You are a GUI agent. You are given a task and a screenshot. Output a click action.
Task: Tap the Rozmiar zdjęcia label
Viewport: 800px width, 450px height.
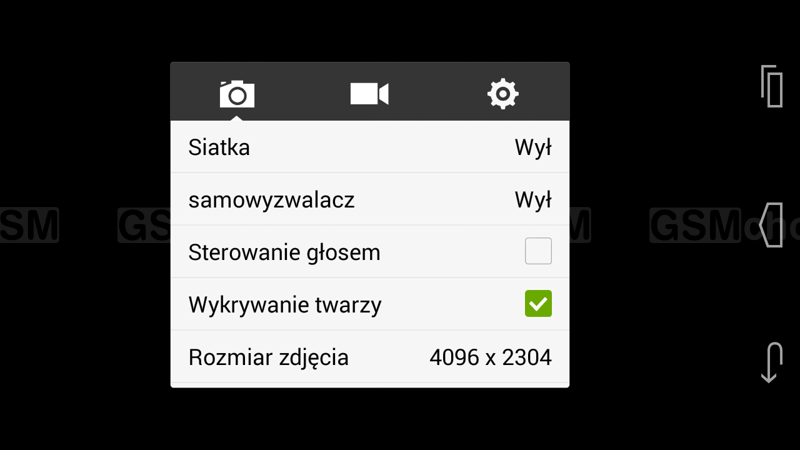(x=268, y=358)
